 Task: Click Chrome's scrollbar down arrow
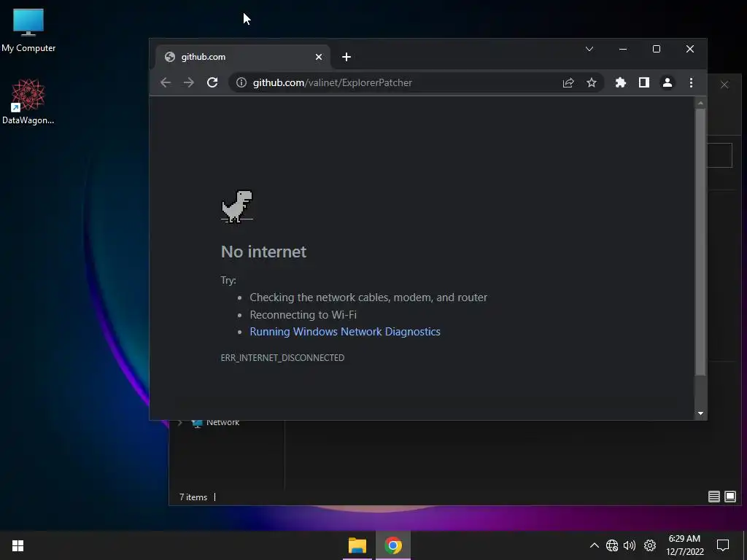(700, 413)
